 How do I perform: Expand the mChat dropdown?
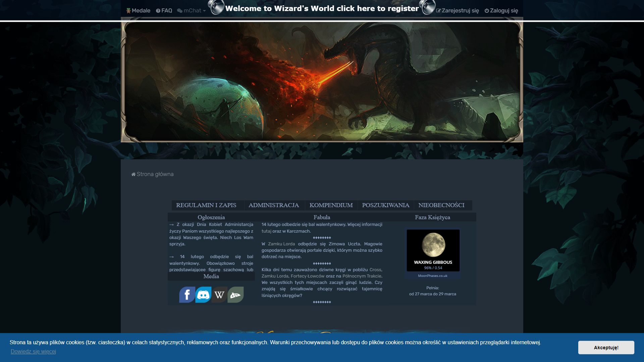[x=191, y=11]
